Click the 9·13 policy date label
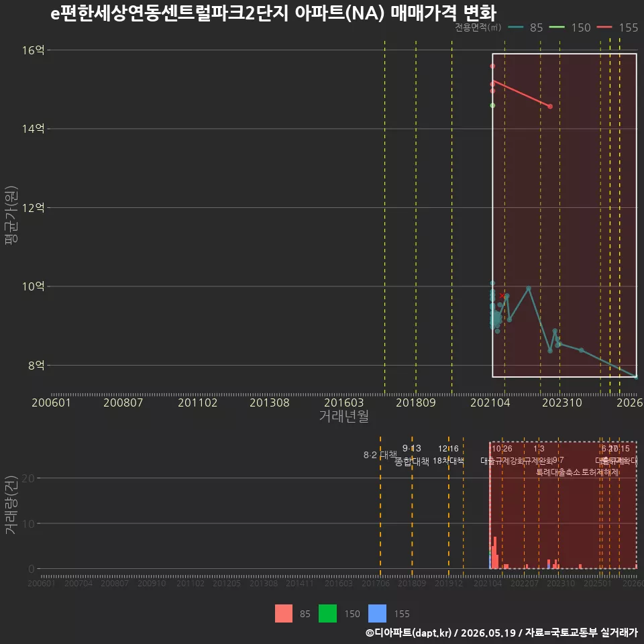Image resolution: width=644 pixels, height=644 pixels. (411, 448)
